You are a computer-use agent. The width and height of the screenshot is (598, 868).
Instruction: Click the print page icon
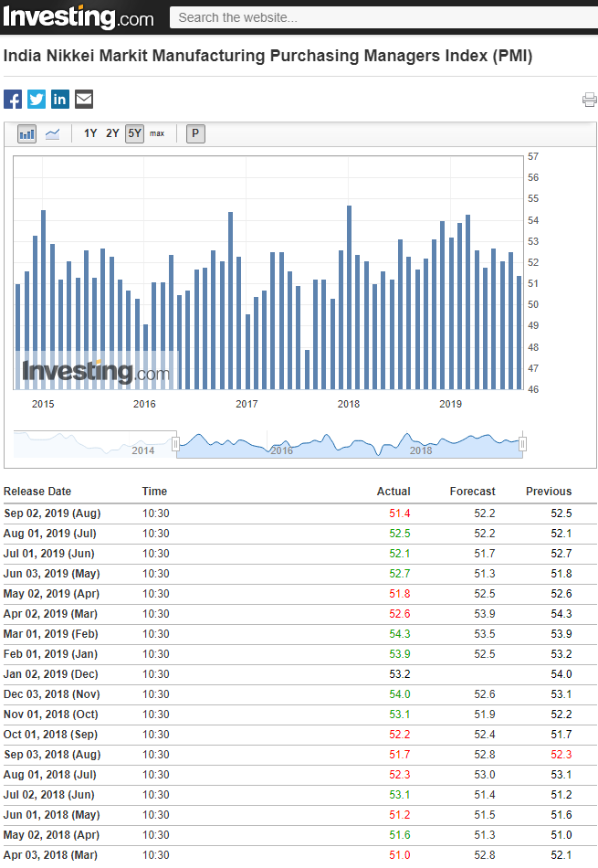pos(590,100)
